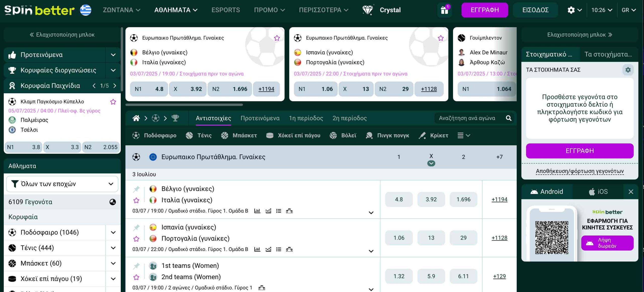This screenshot has width=644, height=292.
Task: Favorite the Belgium vs Italy match row star
Action: [x=136, y=201]
